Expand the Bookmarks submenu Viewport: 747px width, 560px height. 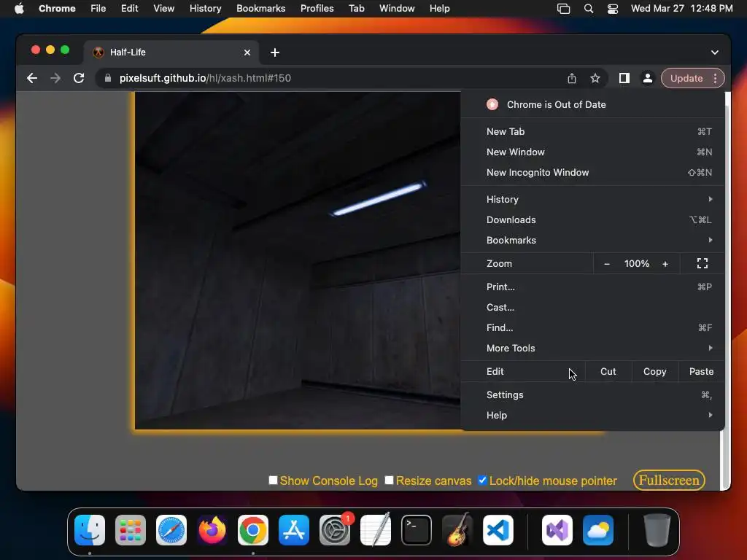[592, 240]
